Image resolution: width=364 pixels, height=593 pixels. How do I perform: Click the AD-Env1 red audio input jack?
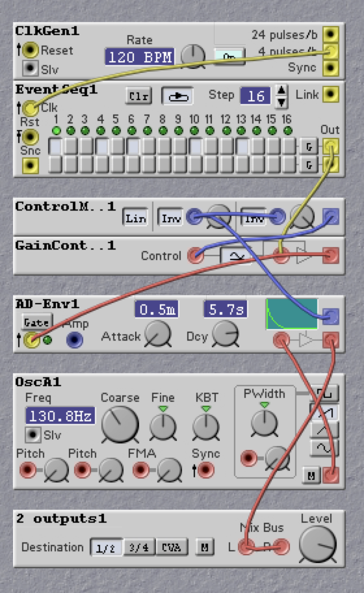pos(281,339)
